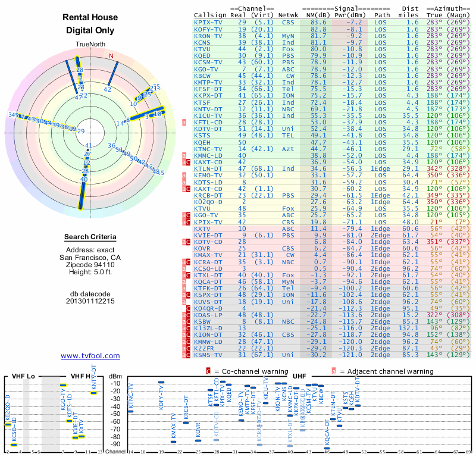The image size is (476, 457).
Task: Click the KTFK-DT callsign in the table
Action: [208, 289]
